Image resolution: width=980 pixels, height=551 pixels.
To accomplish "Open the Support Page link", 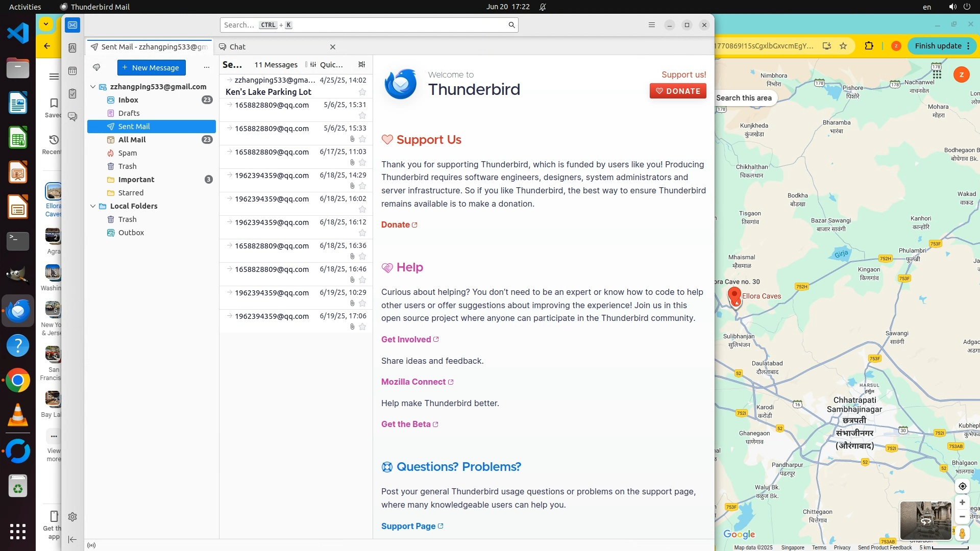I will tap(408, 526).
